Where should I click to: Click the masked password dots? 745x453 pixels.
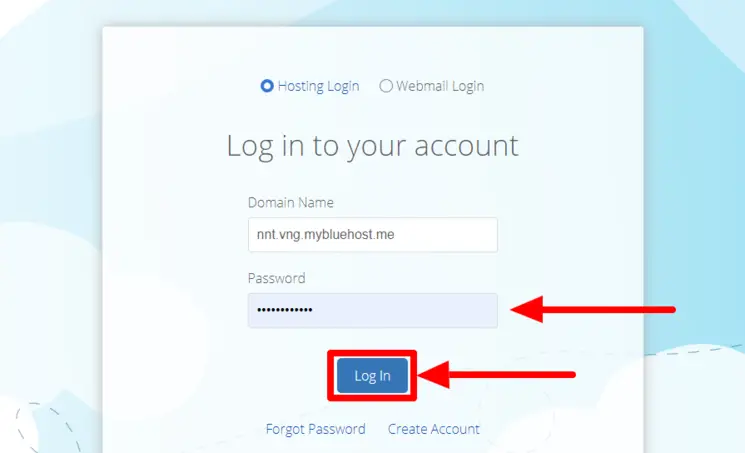pos(285,310)
